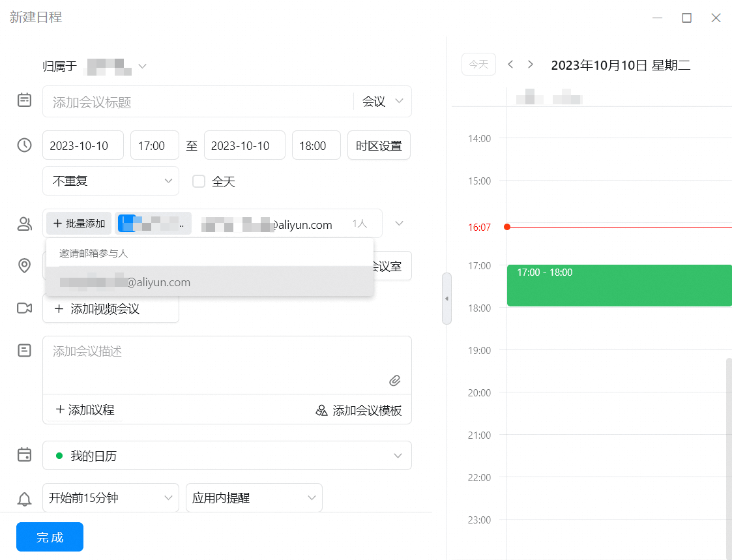Click start time field 17:00

[x=154, y=145]
